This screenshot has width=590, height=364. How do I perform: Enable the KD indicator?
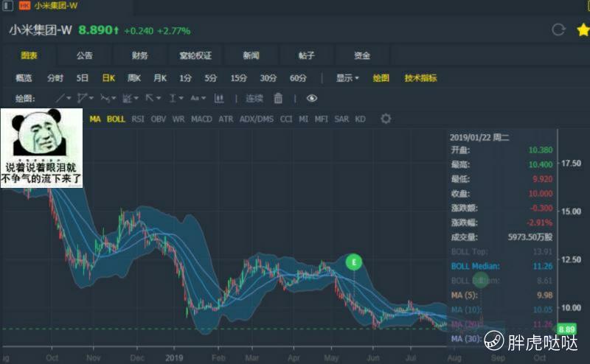click(x=360, y=119)
